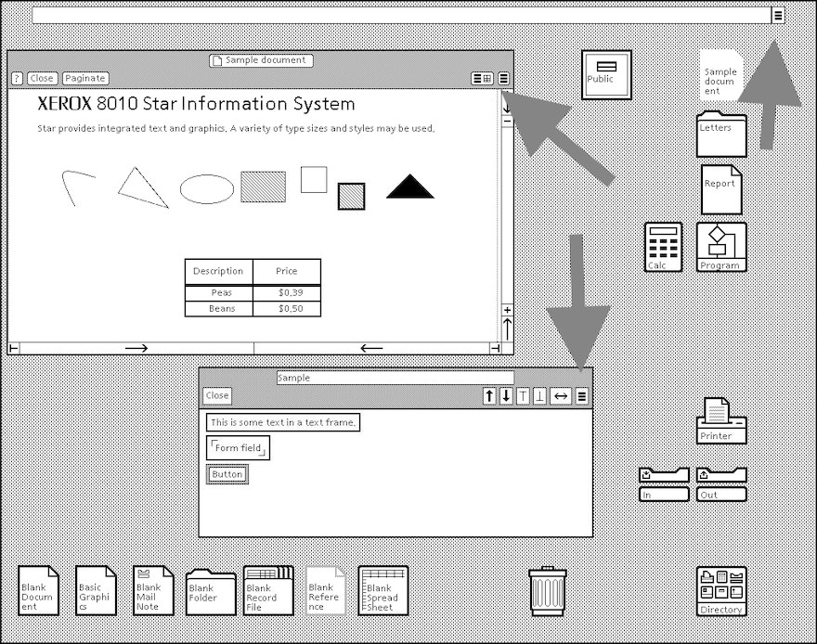Select the Blank Folder icon
The width and height of the screenshot is (817, 644).
211,592
